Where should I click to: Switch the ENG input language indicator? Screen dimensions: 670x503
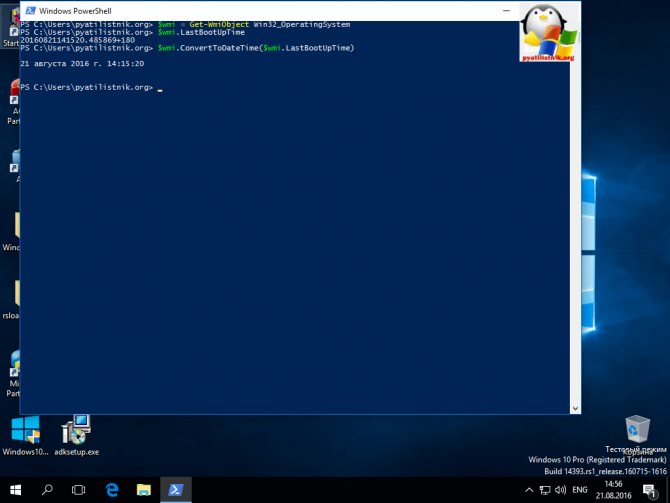point(579,490)
